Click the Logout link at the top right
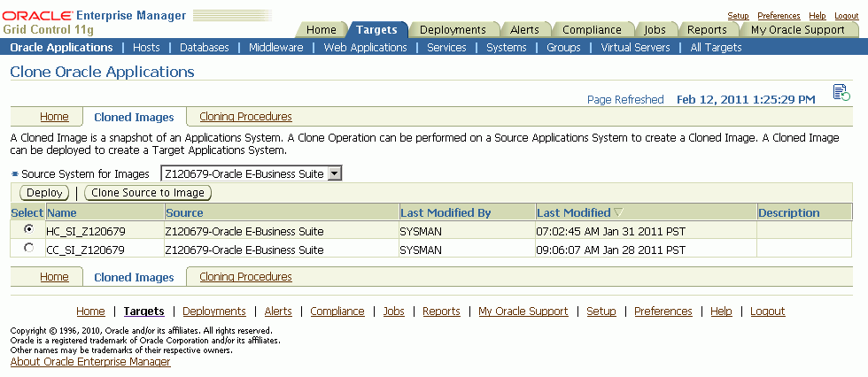The image size is (868, 377). (x=847, y=16)
